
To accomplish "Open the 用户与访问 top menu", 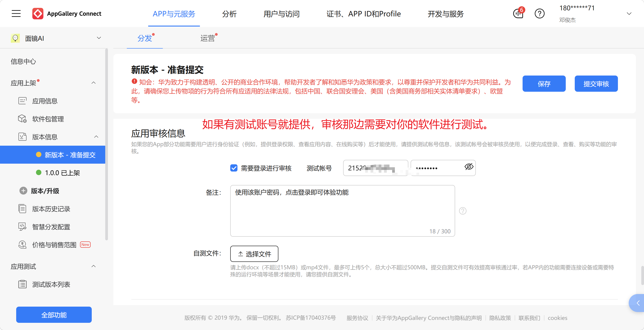I will [282, 14].
